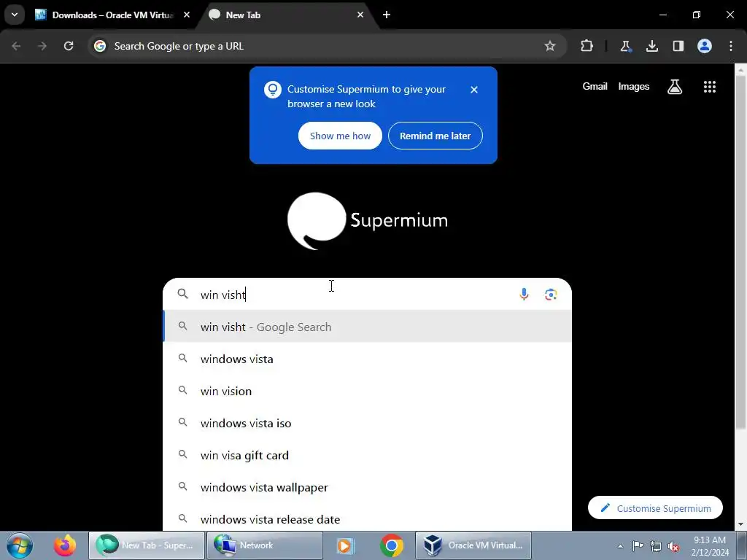Open the tab search dropdown arrow
The width and height of the screenshot is (747, 560).
[15, 15]
